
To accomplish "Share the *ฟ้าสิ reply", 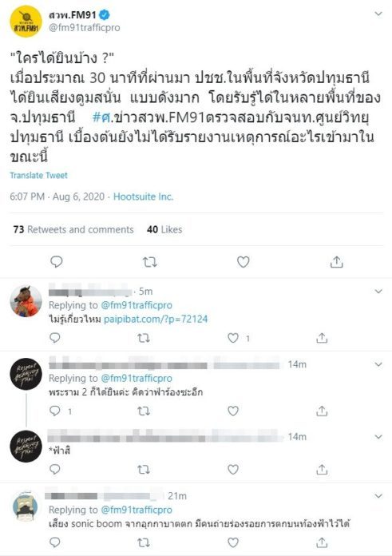I will pyautogui.click(x=322, y=470).
